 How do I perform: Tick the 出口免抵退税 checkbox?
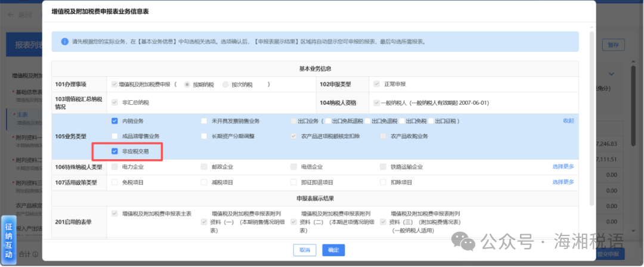328,121
